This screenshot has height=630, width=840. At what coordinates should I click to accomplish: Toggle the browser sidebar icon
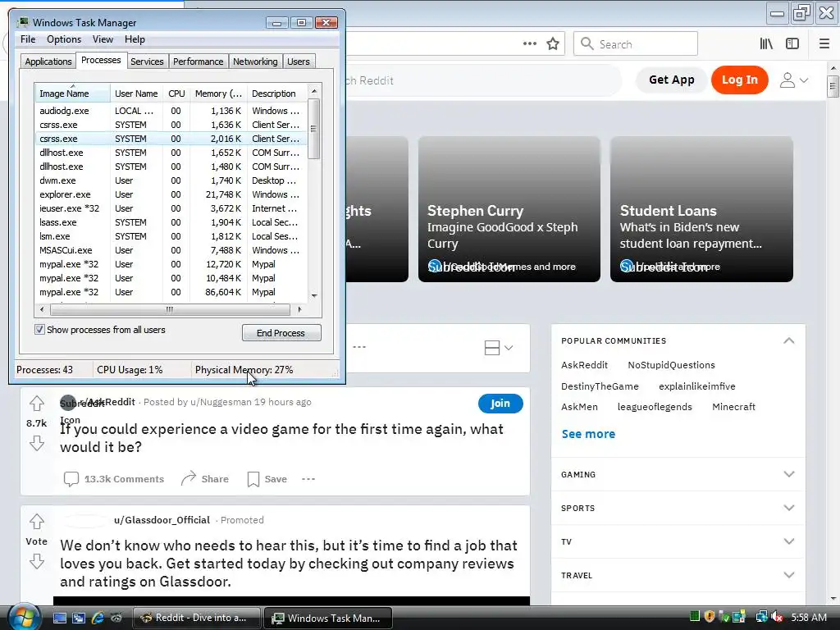[x=792, y=44]
